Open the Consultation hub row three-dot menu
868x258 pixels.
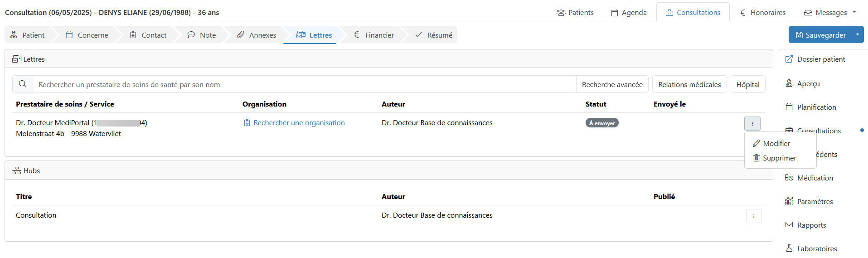pos(754,216)
